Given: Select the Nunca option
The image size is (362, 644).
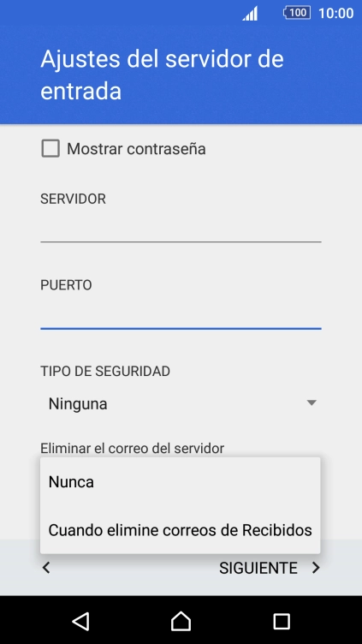Looking at the screenshot, I should coord(181,482).
